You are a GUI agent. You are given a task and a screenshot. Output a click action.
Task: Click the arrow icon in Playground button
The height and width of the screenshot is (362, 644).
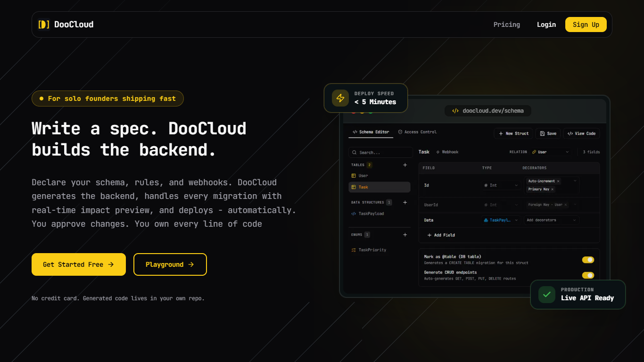(191, 264)
